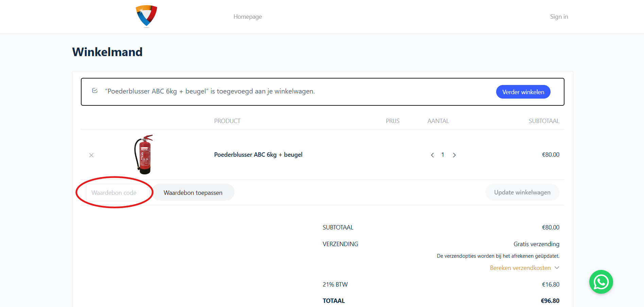The width and height of the screenshot is (644, 307).
Task: Open the Poederblusser ABC 6kg + beugel link
Action: pyautogui.click(x=258, y=155)
